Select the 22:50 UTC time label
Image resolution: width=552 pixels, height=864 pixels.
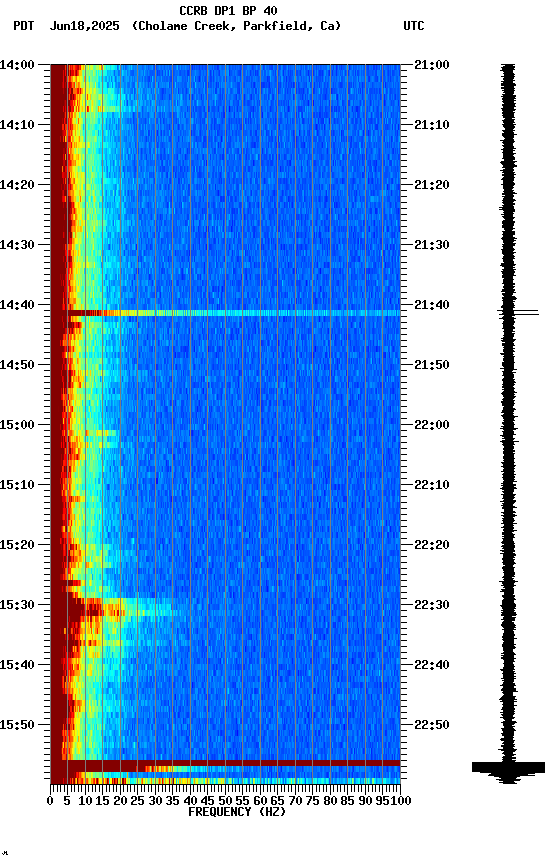click(432, 725)
